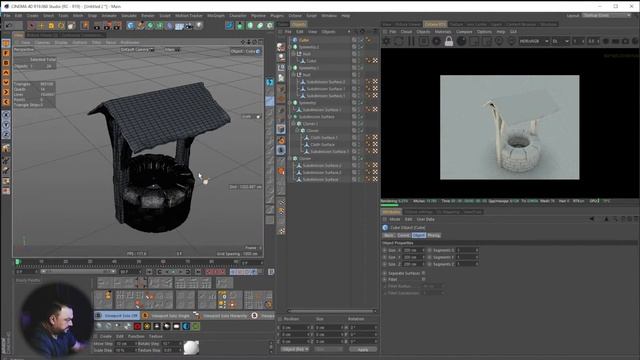The width and height of the screenshot is (640, 360).
Task: Click the red record icon in bottom shelf
Action: [137, 326]
